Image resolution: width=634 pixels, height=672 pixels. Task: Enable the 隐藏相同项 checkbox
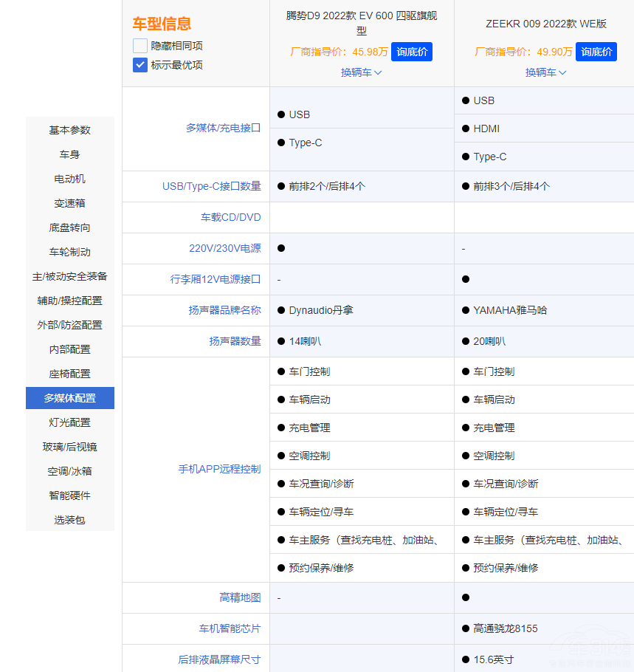[139, 46]
